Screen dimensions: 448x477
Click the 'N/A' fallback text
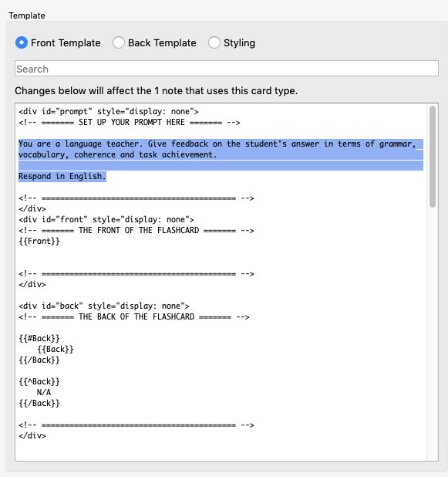[44, 392]
